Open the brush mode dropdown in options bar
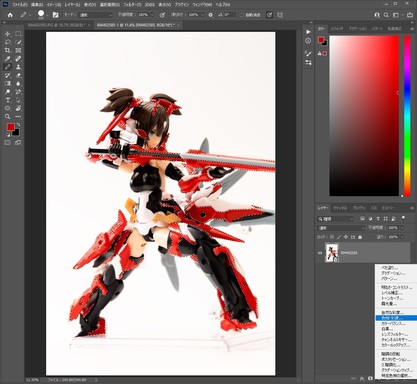417x384 pixels. coord(96,15)
